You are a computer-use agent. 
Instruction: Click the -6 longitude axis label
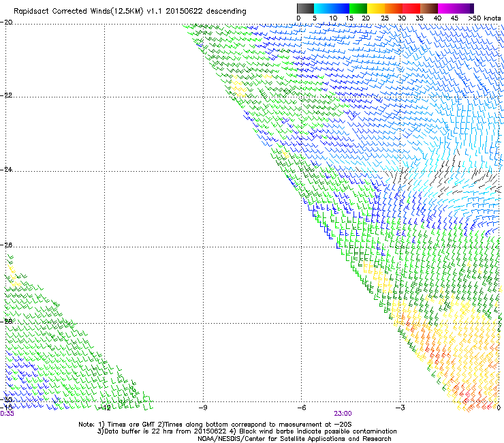click(x=301, y=408)
